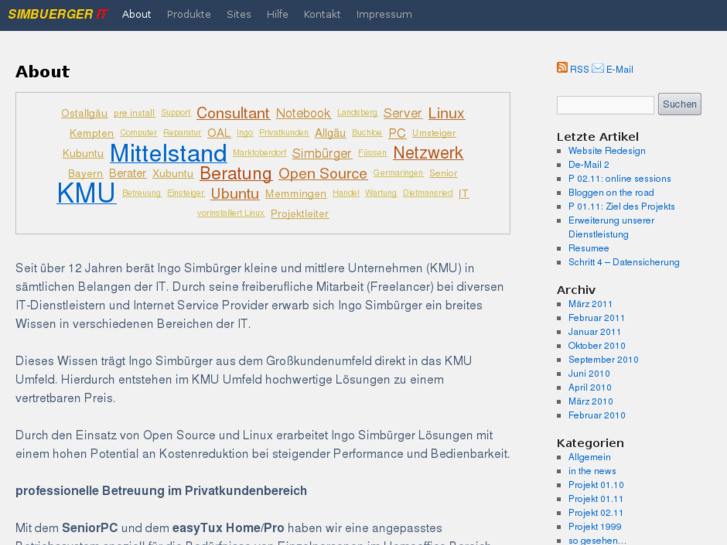Open the Projekt 1999 category

[595, 526]
